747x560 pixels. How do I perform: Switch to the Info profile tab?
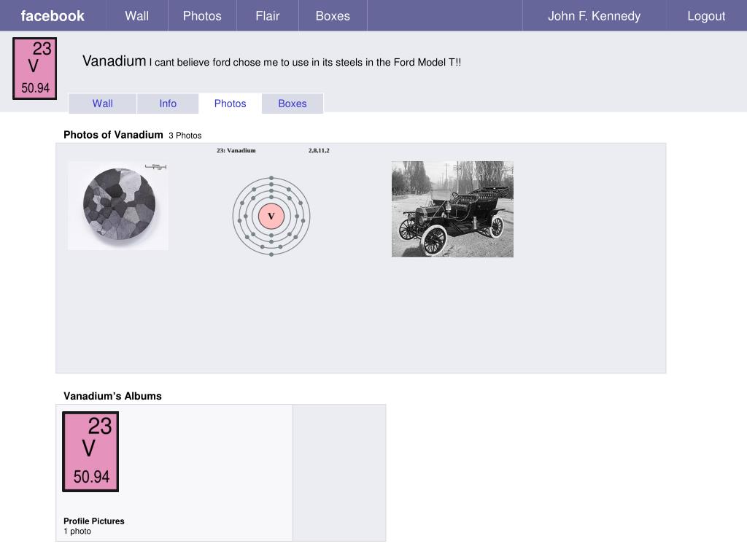click(x=168, y=104)
